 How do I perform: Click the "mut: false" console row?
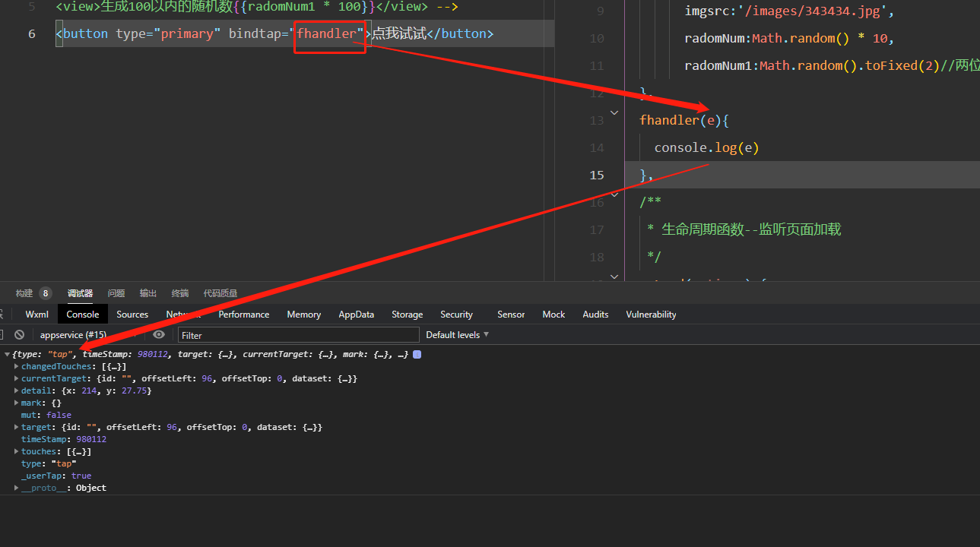46,416
